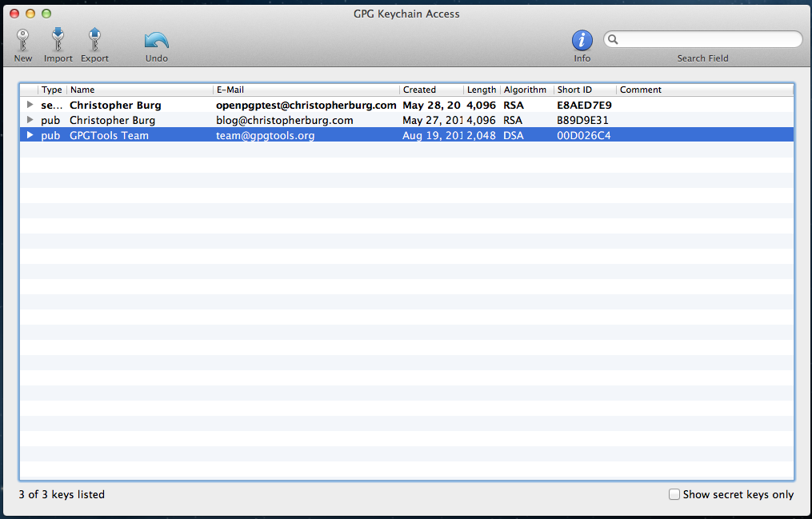Select blog@christopherburg.com email cell
Screen dimensions: 812x519
(284, 120)
